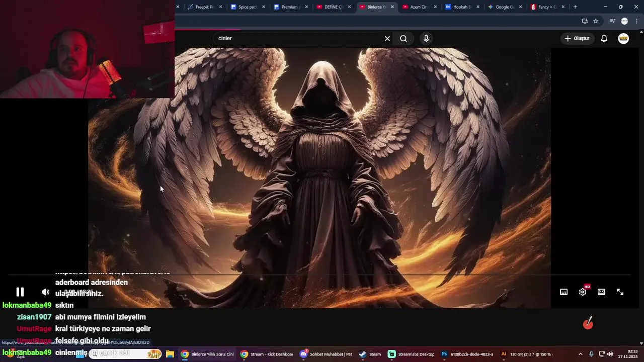The image size is (644, 362).
Task: Toggle theater mode in the player
Action: coord(601,292)
